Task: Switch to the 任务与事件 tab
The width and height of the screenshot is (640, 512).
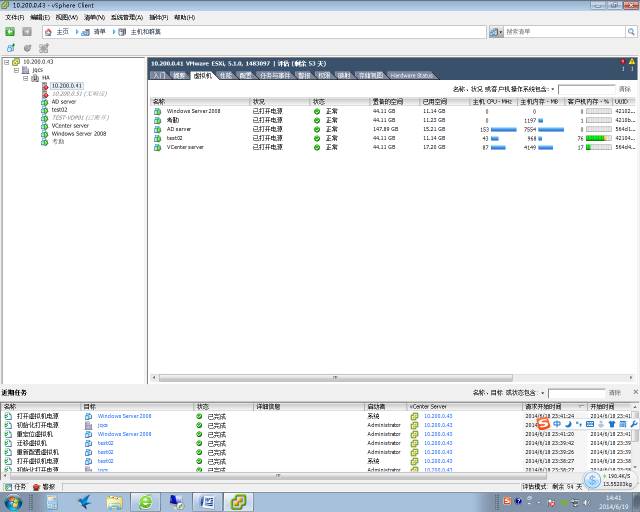Action: pyautogui.click(x=275, y=76)
